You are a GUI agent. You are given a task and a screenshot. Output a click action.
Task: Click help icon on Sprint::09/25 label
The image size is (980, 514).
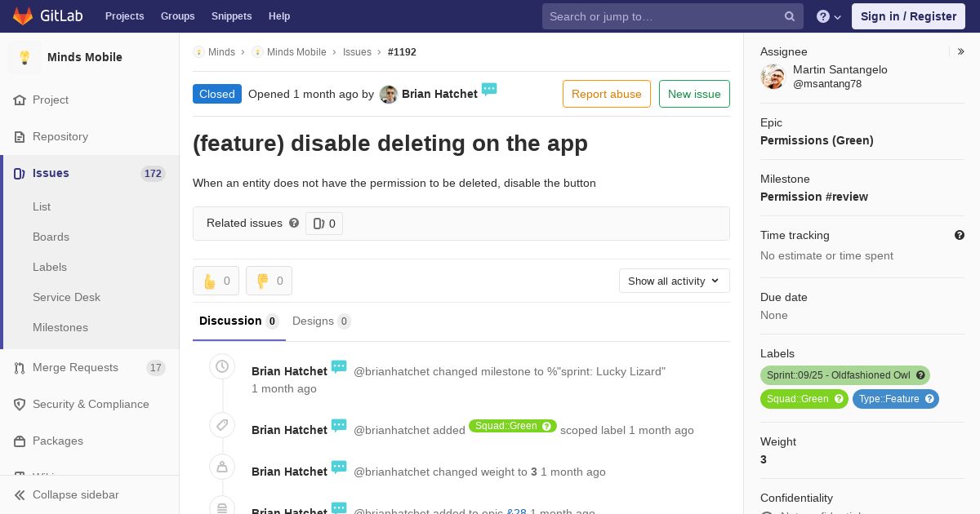pos(920,375)
